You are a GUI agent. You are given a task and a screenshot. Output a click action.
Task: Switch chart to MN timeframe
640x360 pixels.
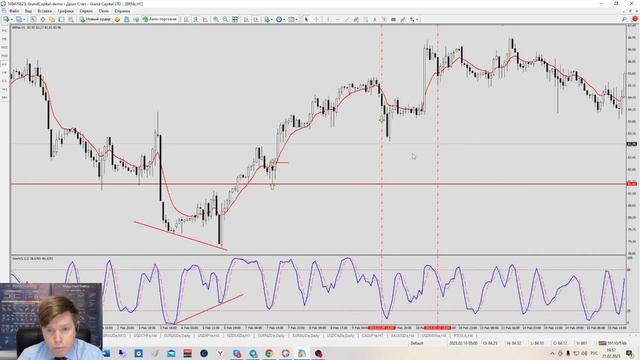(4, 98)
